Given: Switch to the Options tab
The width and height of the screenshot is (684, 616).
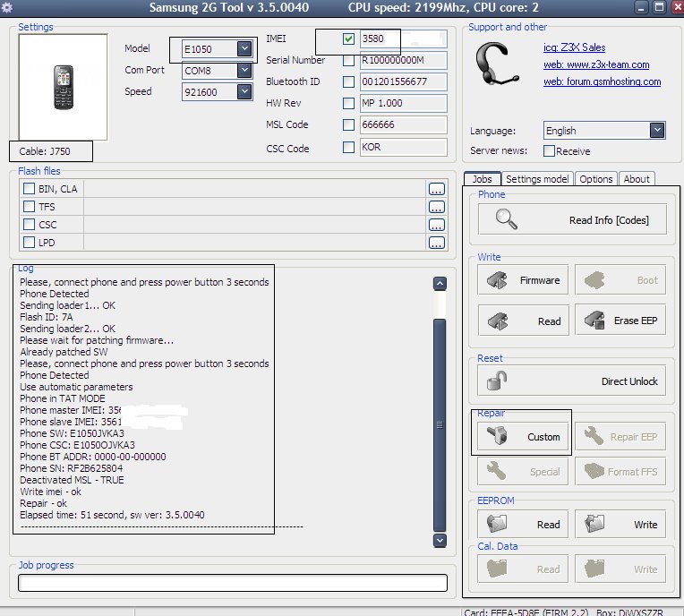Looking at the screenshot, I should 596,179.
